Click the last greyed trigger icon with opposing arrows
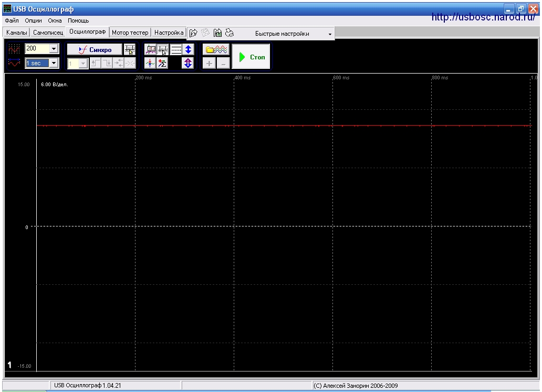This screenshot has width=542, height=392. click(x=130, y=63)
